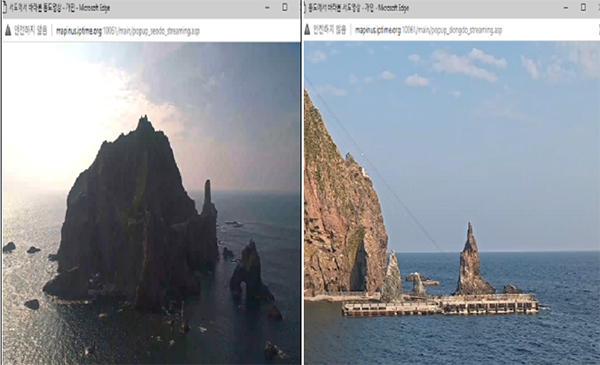Click the right window title '… - Microsoft Edge'
This screenshot has width=600, height=365.
point(358,8)
